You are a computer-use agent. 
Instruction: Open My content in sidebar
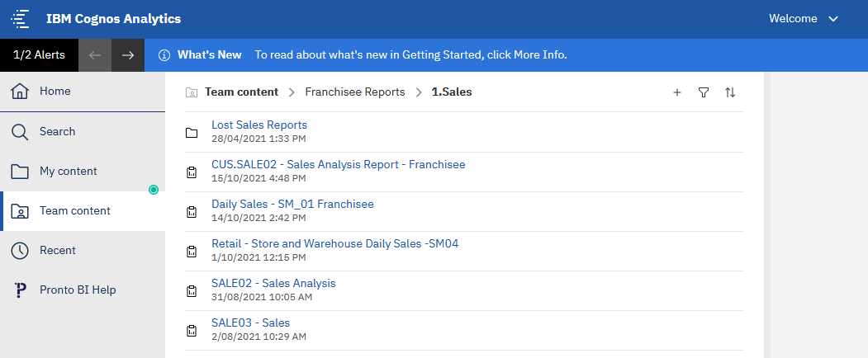click(x=83, y=172)
